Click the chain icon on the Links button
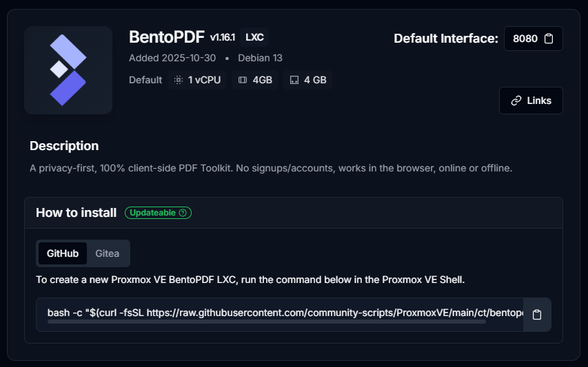 point(516,101)
